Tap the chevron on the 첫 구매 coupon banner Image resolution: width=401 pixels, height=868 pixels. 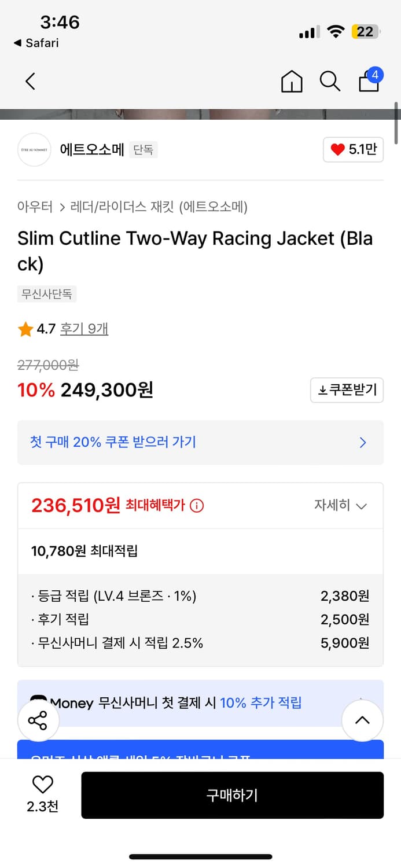click(x=363, y=443)
